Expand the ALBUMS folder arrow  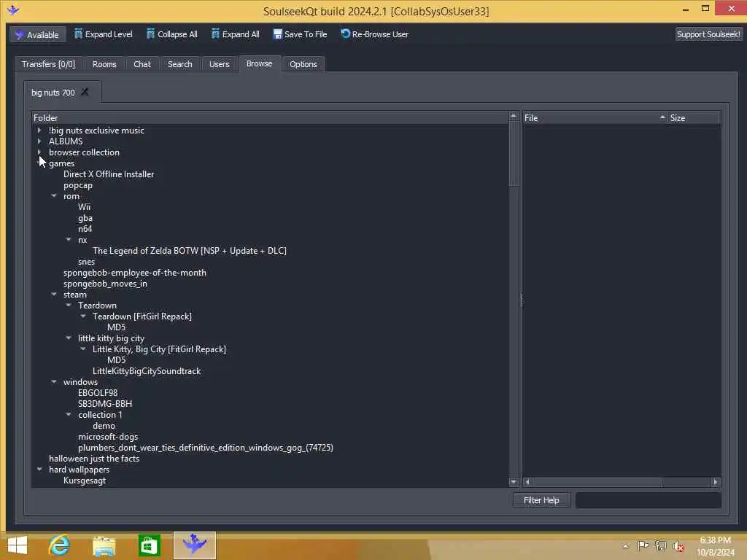[39, 141]
